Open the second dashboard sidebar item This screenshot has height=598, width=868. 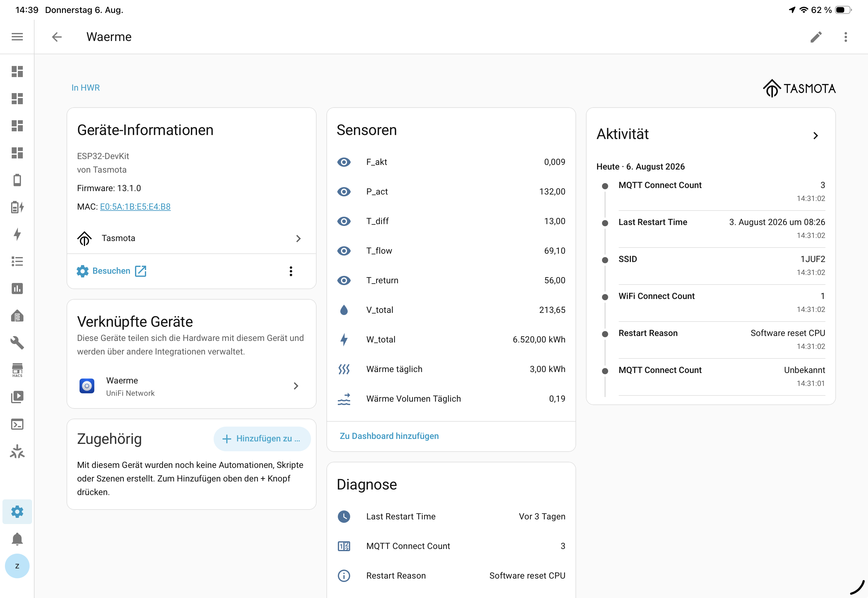[x=17, y=99]
